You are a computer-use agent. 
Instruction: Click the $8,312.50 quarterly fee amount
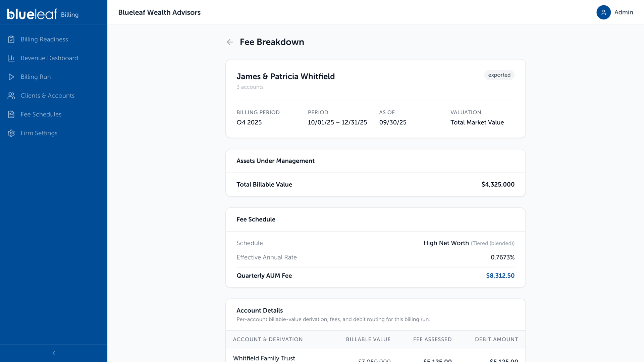[x=500, y=276]
